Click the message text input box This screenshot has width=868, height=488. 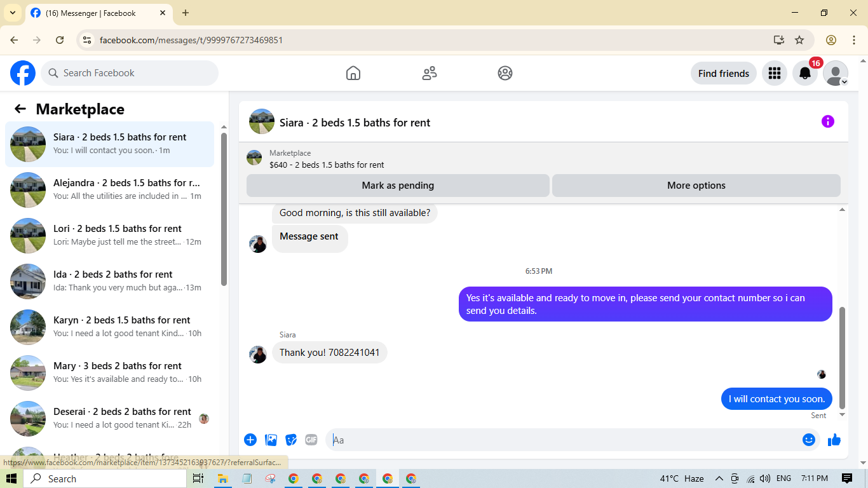click(564, 440)
